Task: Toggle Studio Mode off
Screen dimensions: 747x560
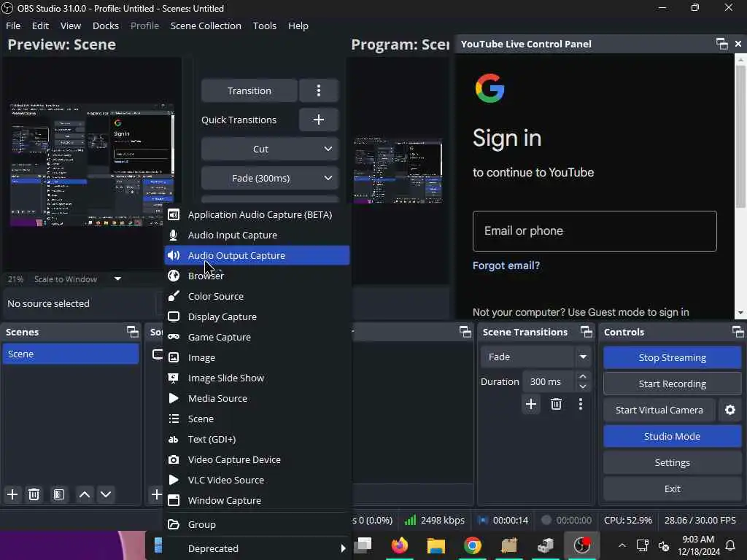Action: click(x=672, y=436)
